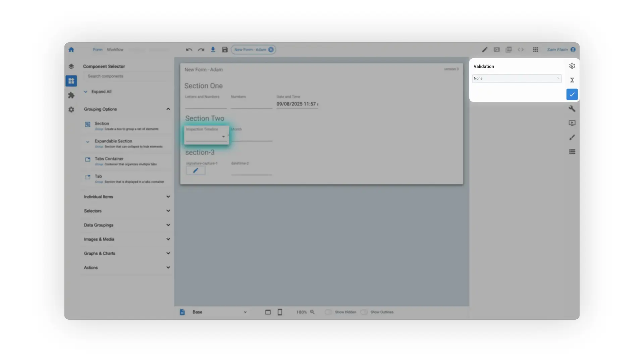This screenshot has width=644, height=362.
Task: Select the Form tab at the top
Action: click(97, 49)
